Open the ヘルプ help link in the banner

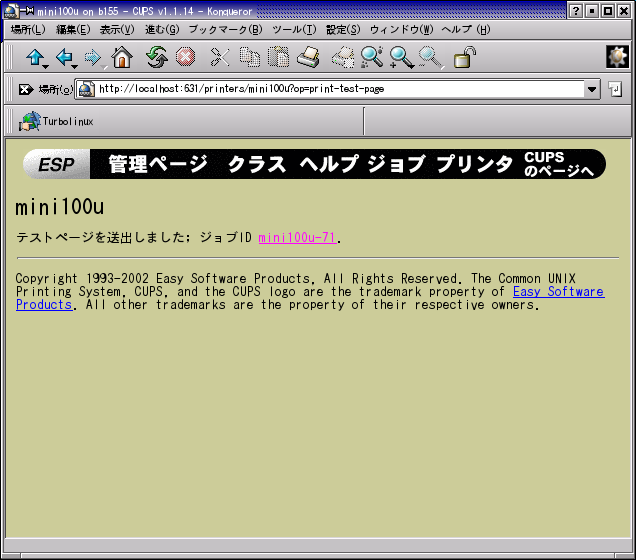point(329,164)
